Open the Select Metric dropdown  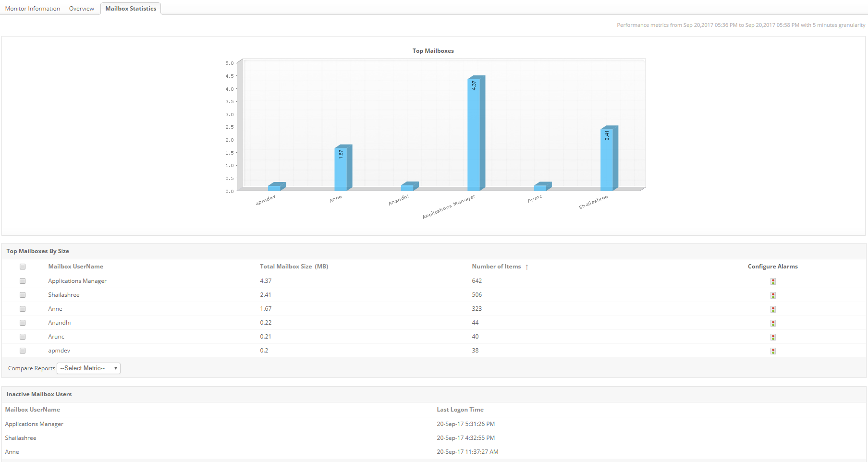point(89,368)
